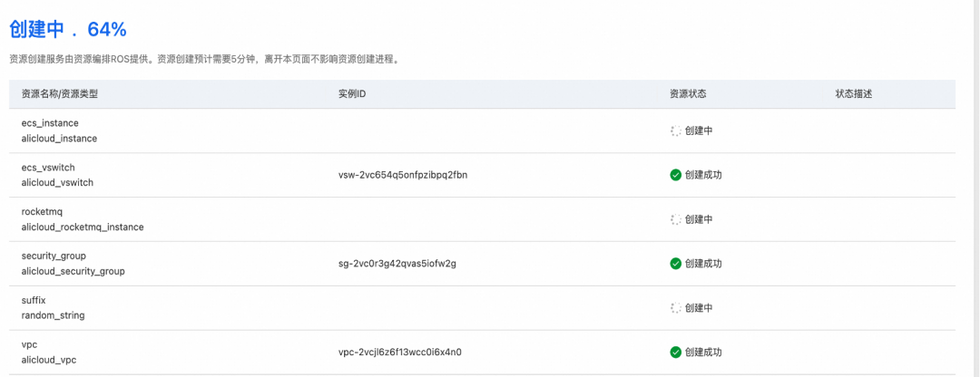Click the alicloud_rocketmq_instance resource type text
This screenshot has width=980, height=377.
point(83,227)
